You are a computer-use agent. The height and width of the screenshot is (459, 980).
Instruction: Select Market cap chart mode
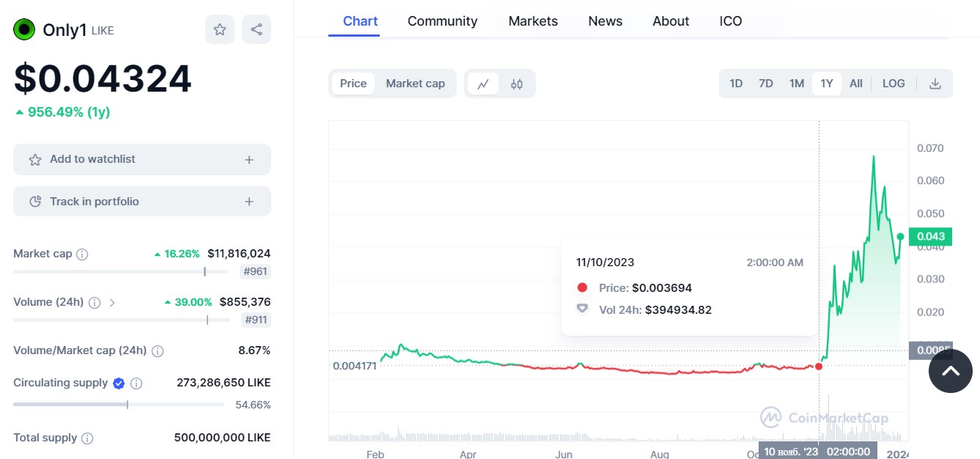[416, 84]
